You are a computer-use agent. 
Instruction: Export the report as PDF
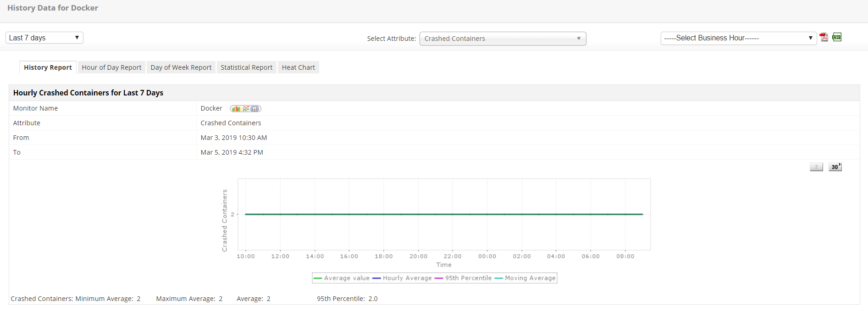[824, 37]
